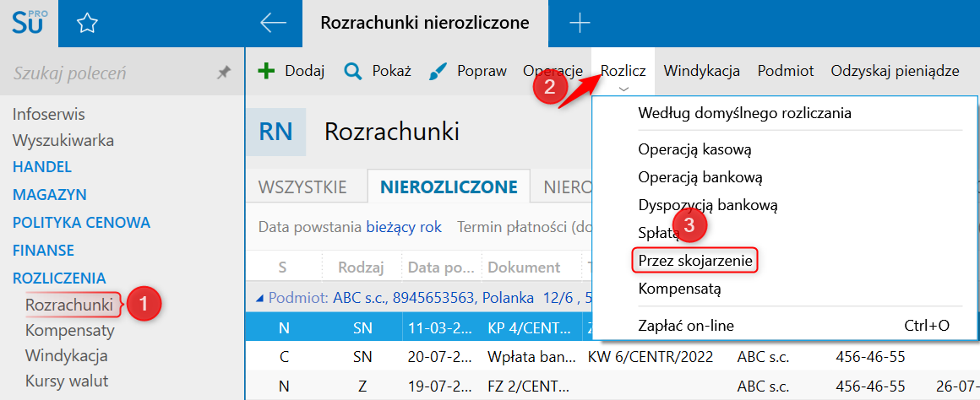
Task: Open Kompensaty in the sidebar
Action: 69,329
